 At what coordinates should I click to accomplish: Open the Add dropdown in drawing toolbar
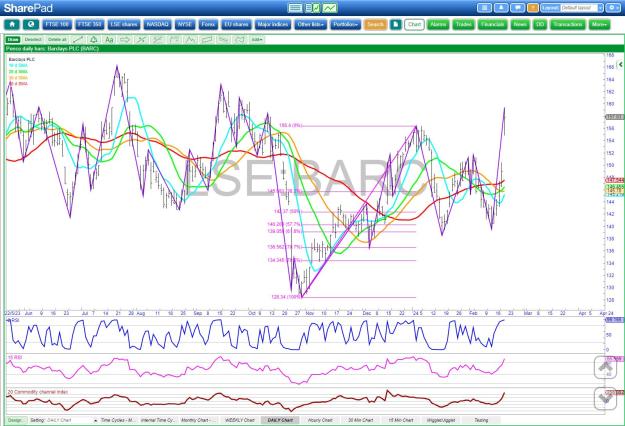pos(257,39)
